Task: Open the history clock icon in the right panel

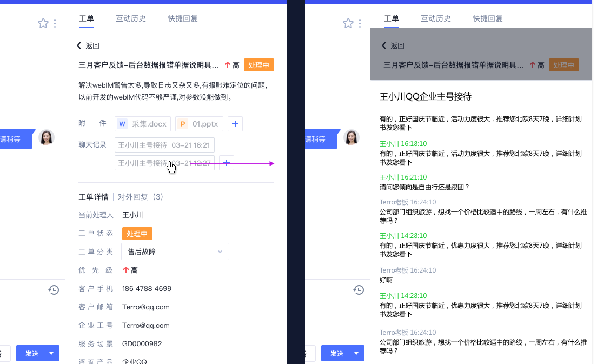Action: click(x=359, y=290)
